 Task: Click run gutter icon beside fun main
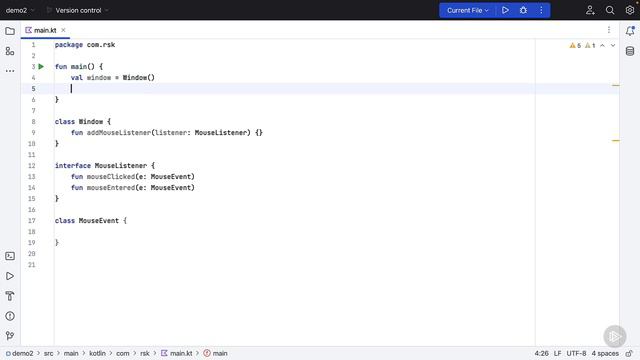(41, 67)
